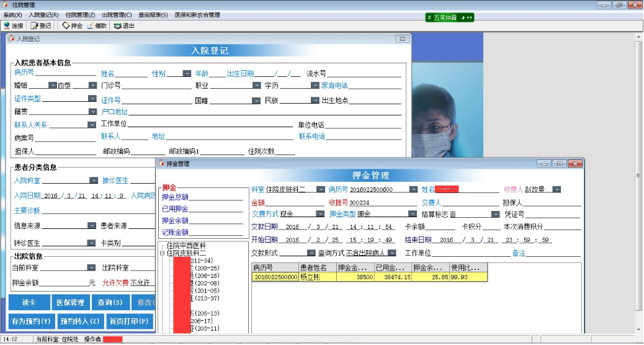
Task: Open the 结算标志 dropdown
Action: pos(494,214)
